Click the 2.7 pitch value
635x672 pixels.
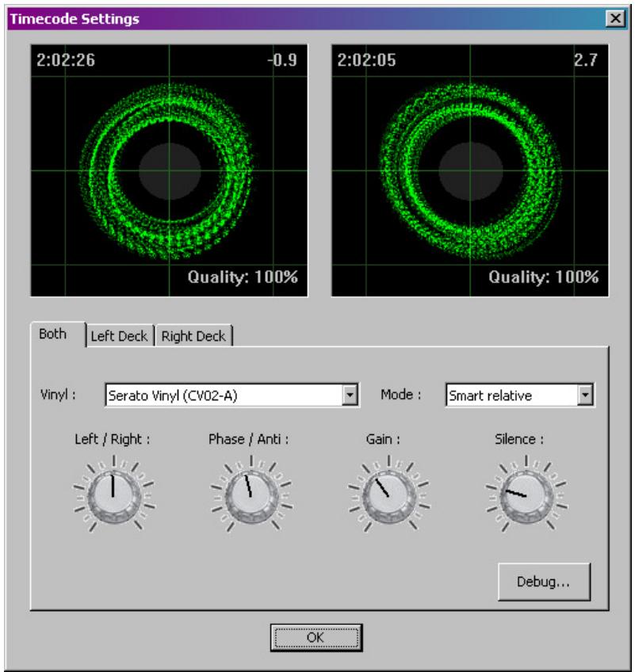click(x=586, y=60)
